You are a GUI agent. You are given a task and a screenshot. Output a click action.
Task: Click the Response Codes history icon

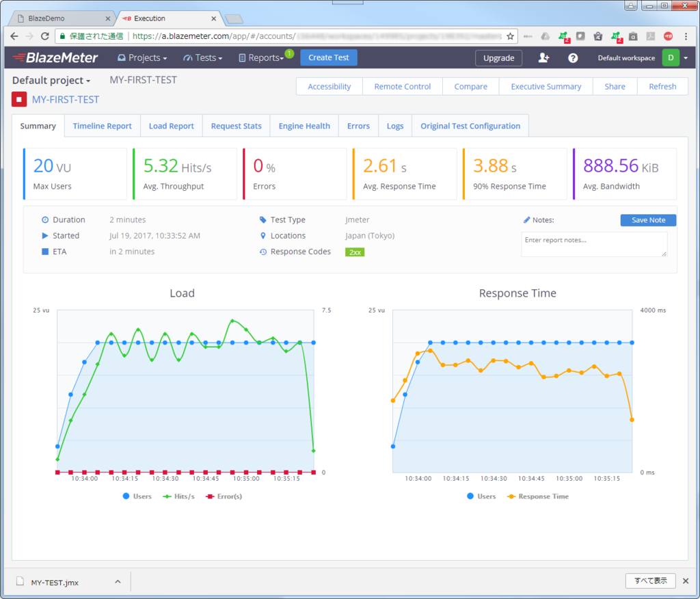pos(263,252)
